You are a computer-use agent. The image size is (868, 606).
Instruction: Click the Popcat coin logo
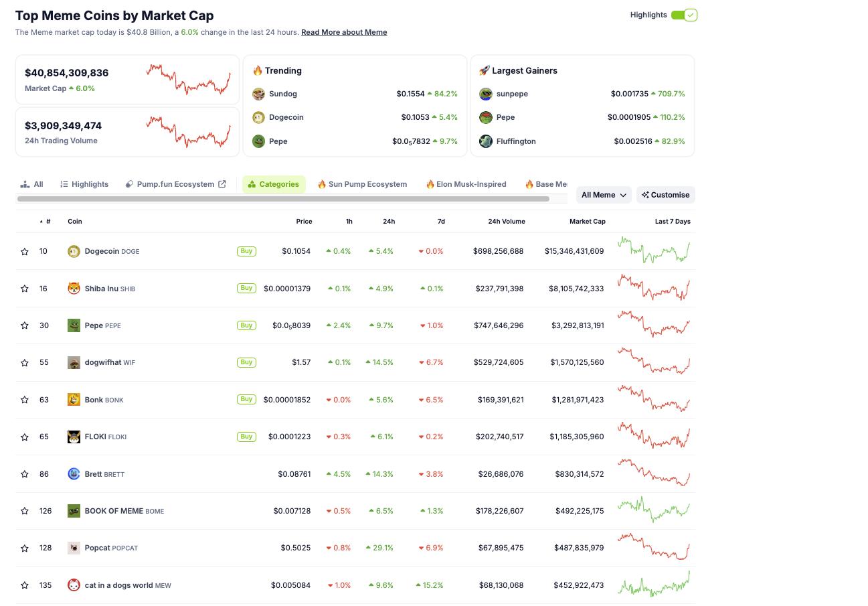click(74, 548)
